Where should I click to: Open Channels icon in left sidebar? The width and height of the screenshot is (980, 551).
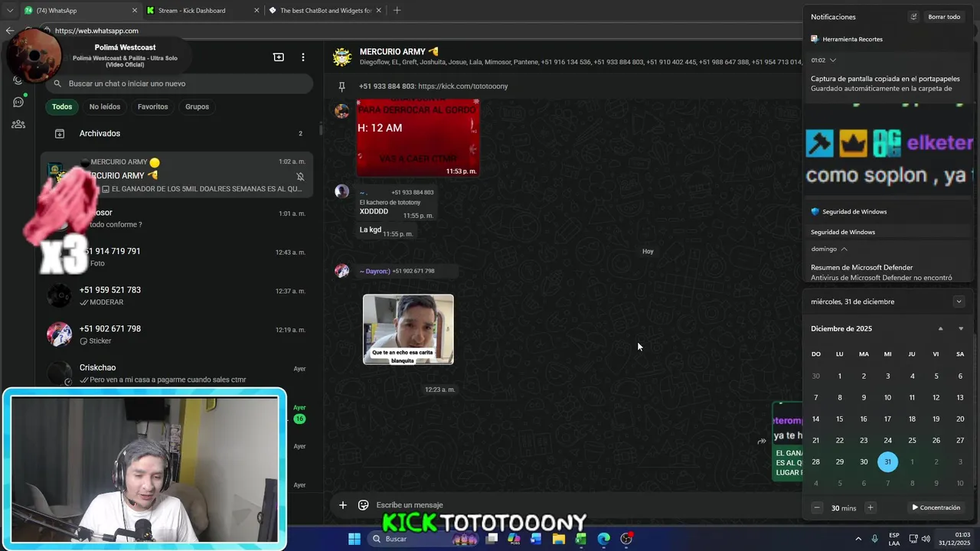point(18,102)
